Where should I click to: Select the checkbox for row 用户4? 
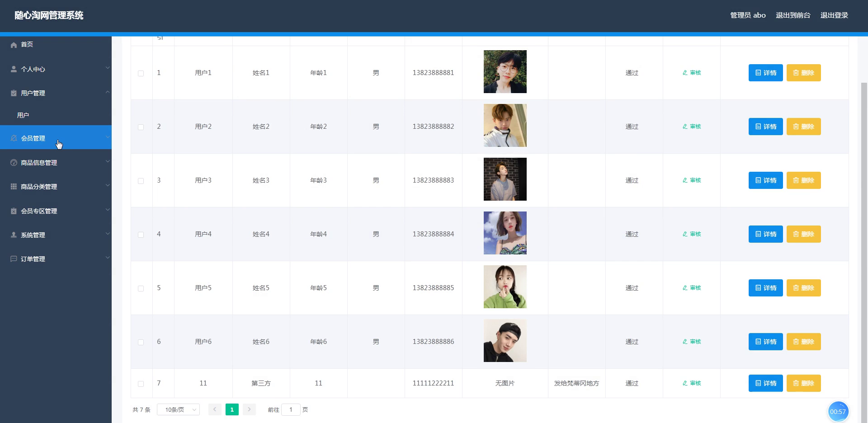point(141,235)
